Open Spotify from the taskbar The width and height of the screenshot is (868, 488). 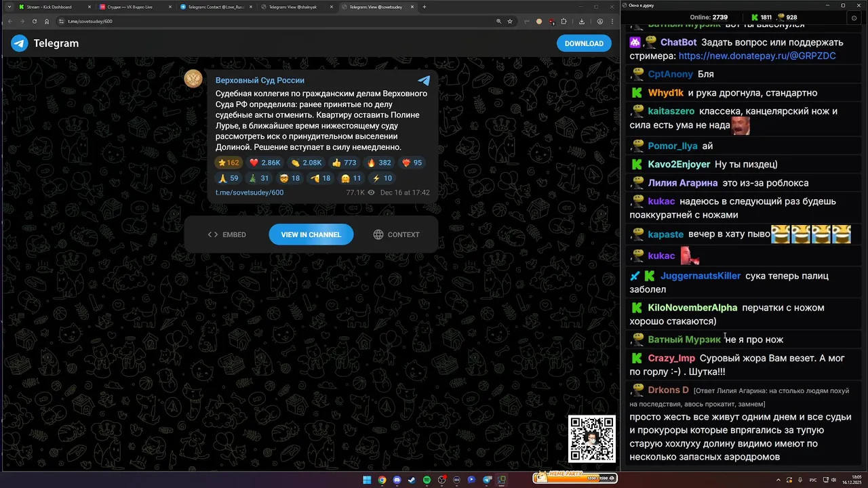point(427,480)
